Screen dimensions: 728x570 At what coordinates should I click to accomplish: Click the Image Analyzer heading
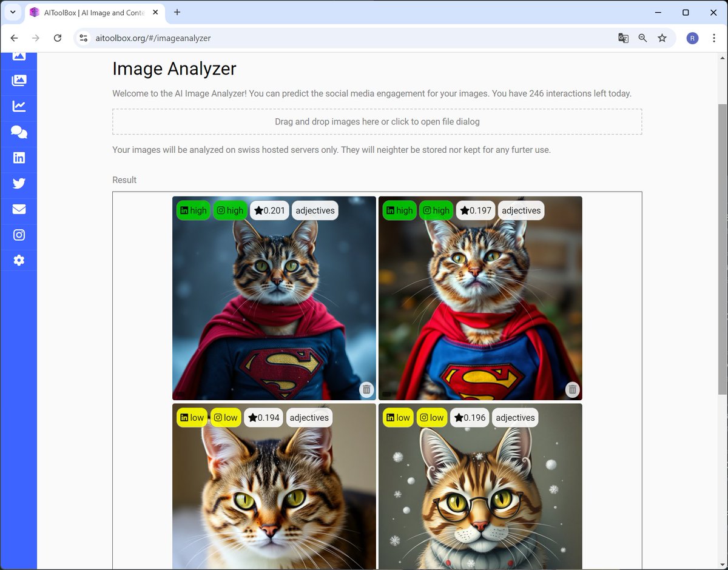[174, 69]
